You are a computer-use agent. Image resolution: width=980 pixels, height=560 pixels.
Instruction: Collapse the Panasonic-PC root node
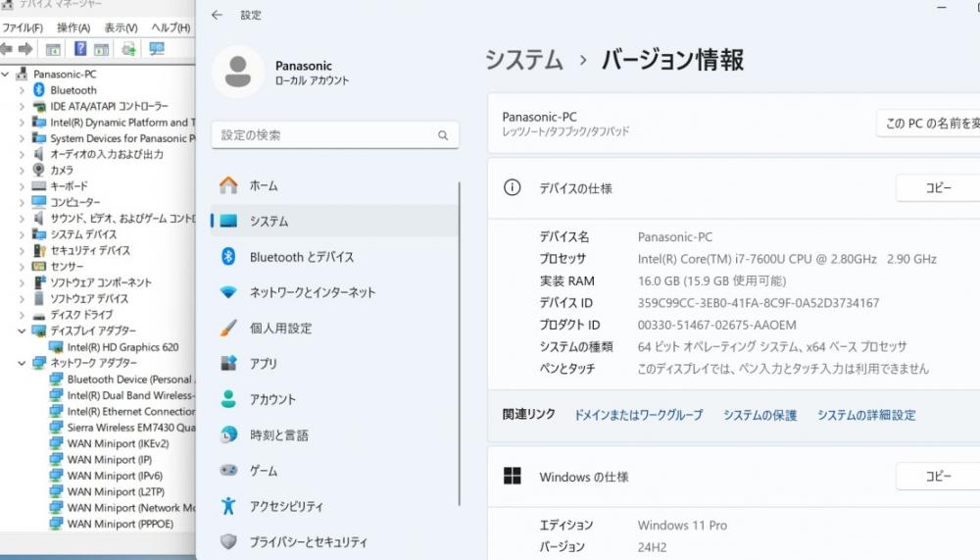6,74
